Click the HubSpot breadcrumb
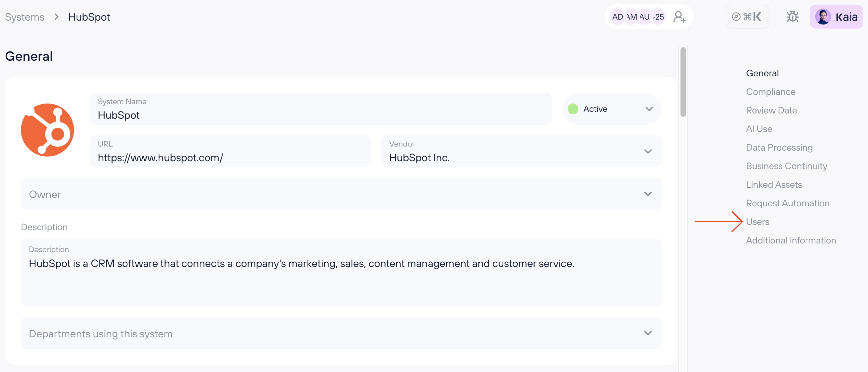 coord(89,17)
